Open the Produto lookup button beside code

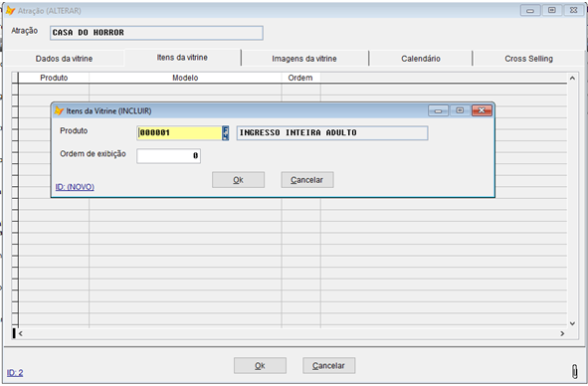226,132
